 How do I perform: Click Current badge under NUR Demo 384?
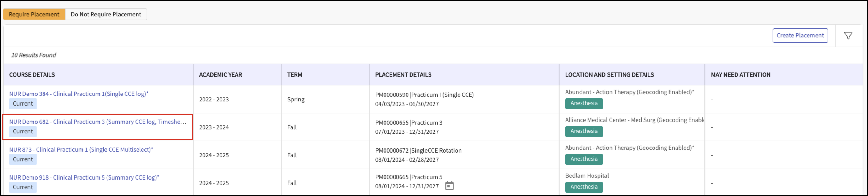[x=23, y=104]
